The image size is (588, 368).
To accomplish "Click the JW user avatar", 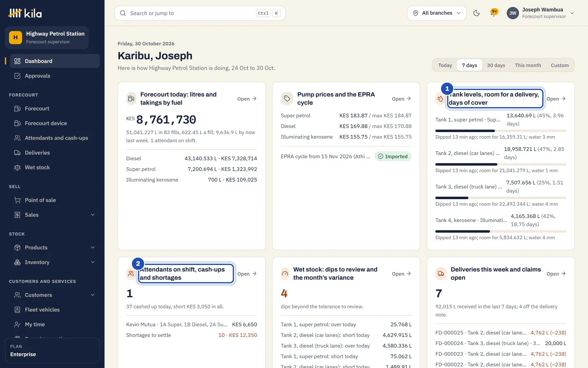I will point(512,13).
